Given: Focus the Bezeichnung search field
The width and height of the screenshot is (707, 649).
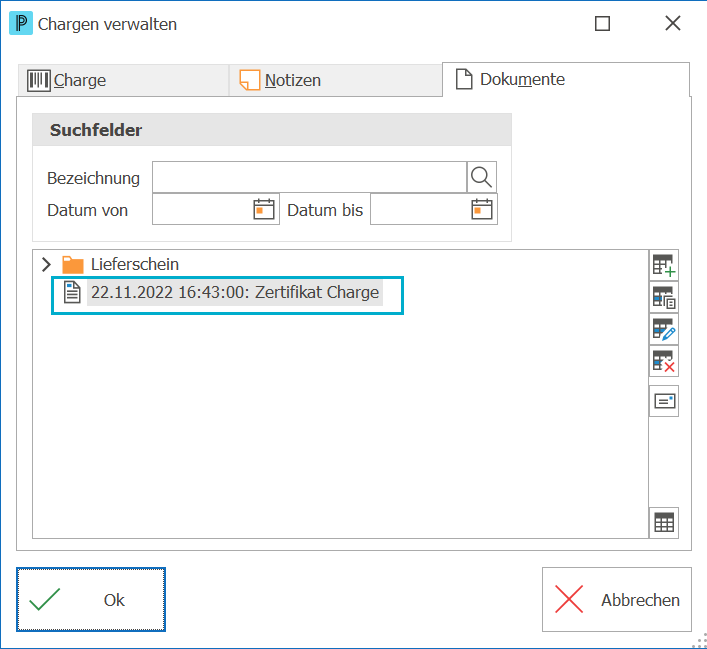Looking at the screenshot, I should pos(309,177).
